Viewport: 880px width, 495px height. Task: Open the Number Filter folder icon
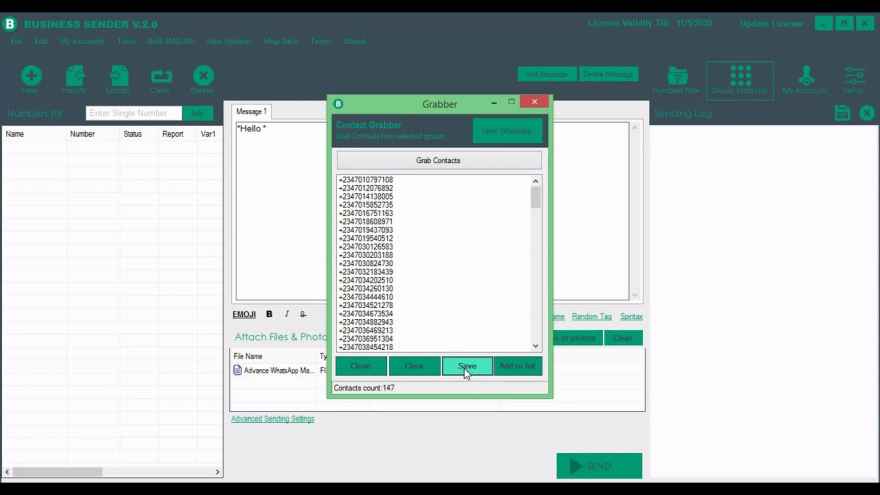click(677, 77)
